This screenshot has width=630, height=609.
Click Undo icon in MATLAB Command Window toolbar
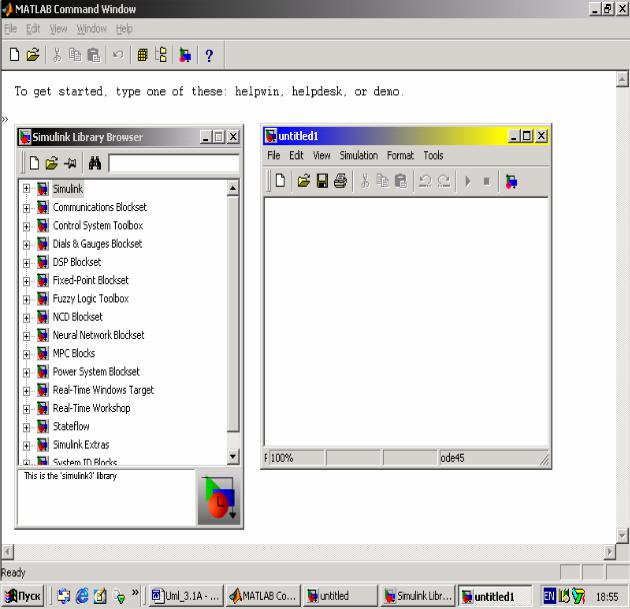pos(118,55)
